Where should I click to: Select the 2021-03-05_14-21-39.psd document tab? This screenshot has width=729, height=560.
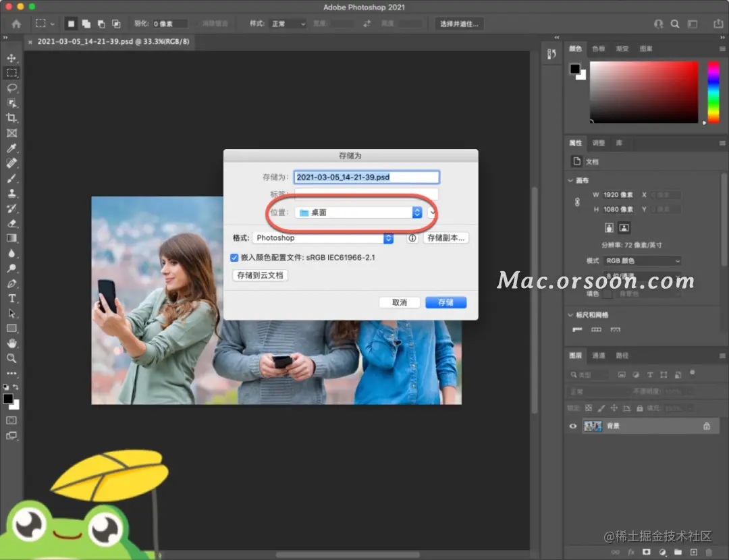[x=113, y=41]
